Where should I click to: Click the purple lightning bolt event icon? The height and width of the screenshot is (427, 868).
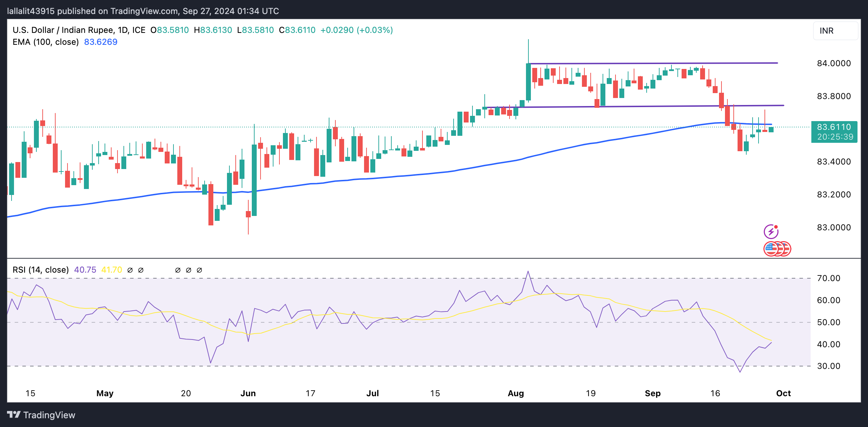pos(771,231)
